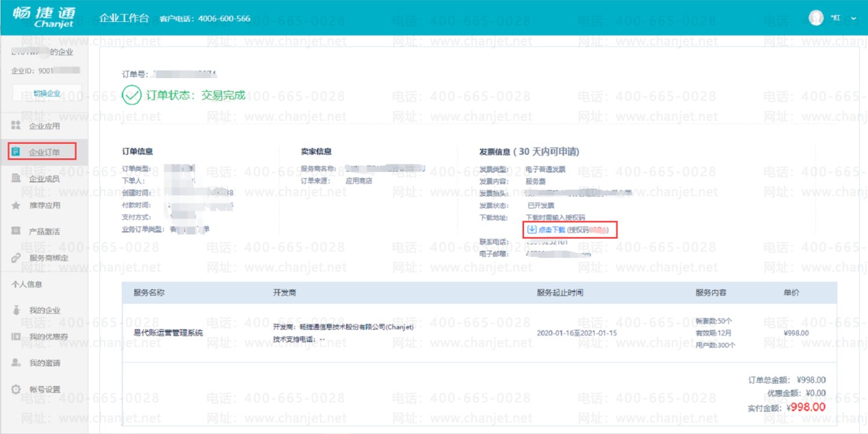Click the 企业应用 grid icon
The height and width of the screenshot is (434, 868).
click(x=16, y=125)
